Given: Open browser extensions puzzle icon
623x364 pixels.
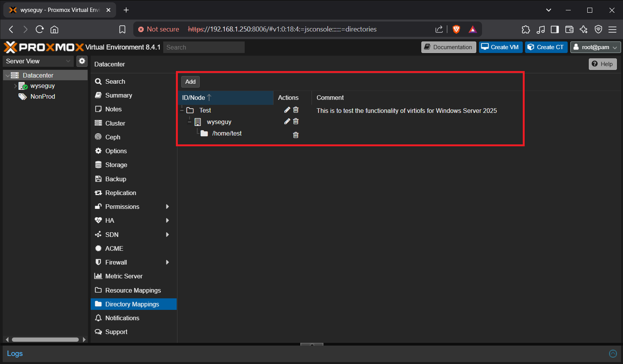Looking at the screenshot, I should [526, 29].
